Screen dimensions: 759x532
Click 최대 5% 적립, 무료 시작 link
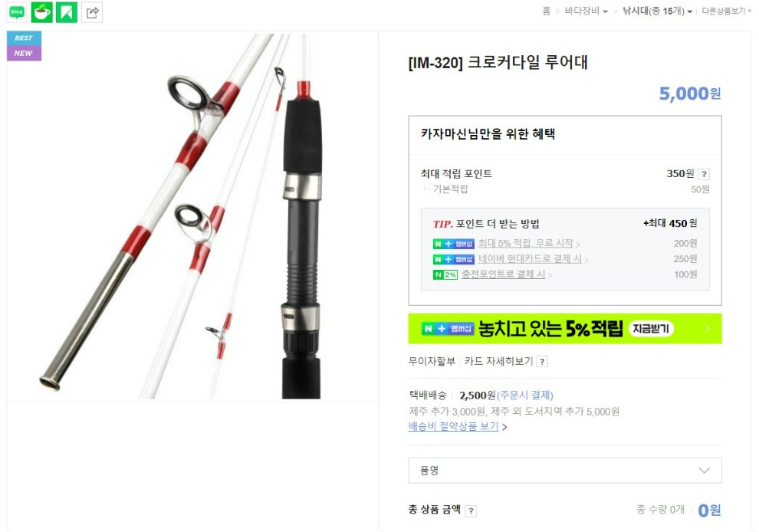pyautogui.click(x=526, y=244)
